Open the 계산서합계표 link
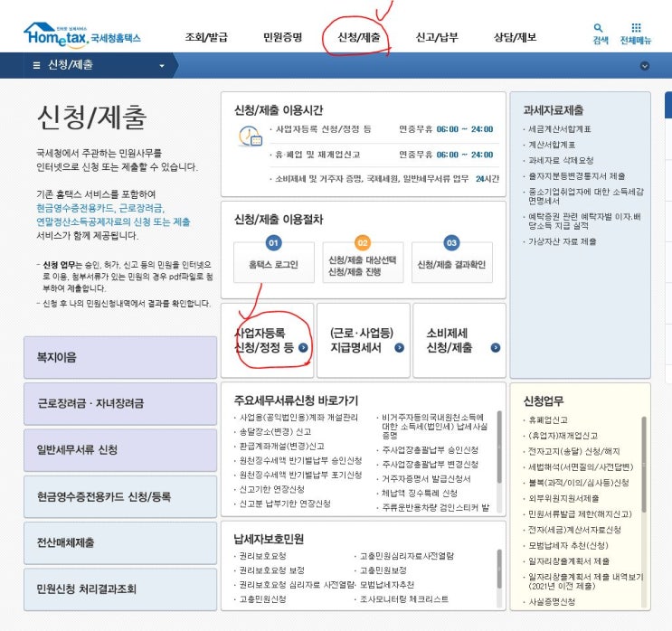Image resolution: width=672 pixels, height=631 pixels. [552, 145]
